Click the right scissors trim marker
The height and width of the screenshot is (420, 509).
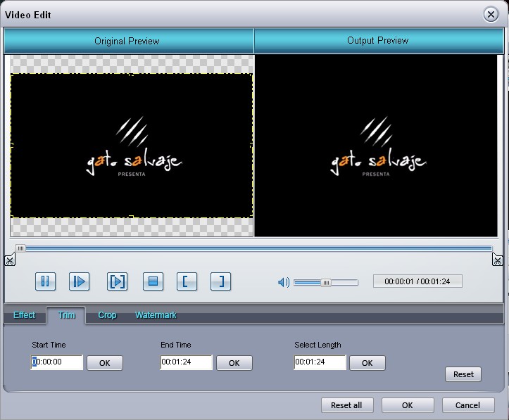point(497,260)
